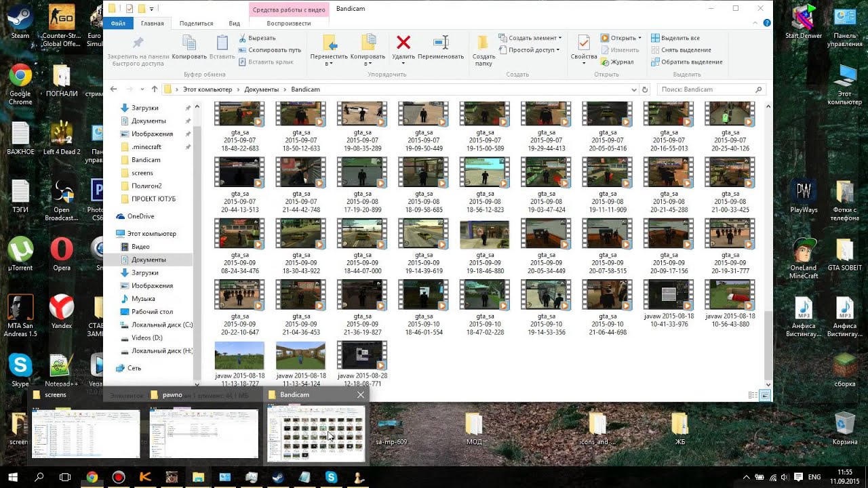Open address bar history dropdown arrow
The height and width of the screenshot is (488, 868).
(x=633, y=89)
